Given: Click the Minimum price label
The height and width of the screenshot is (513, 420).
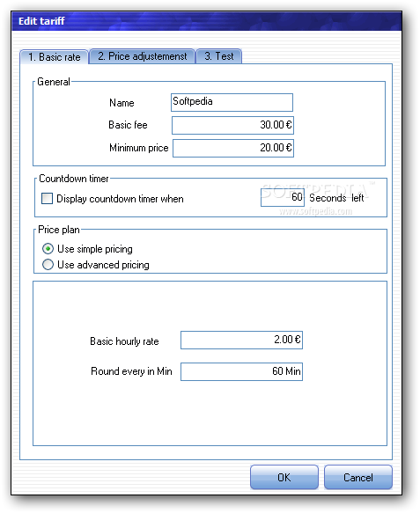Looking at the screenshot, I should [x=138, y=148].
